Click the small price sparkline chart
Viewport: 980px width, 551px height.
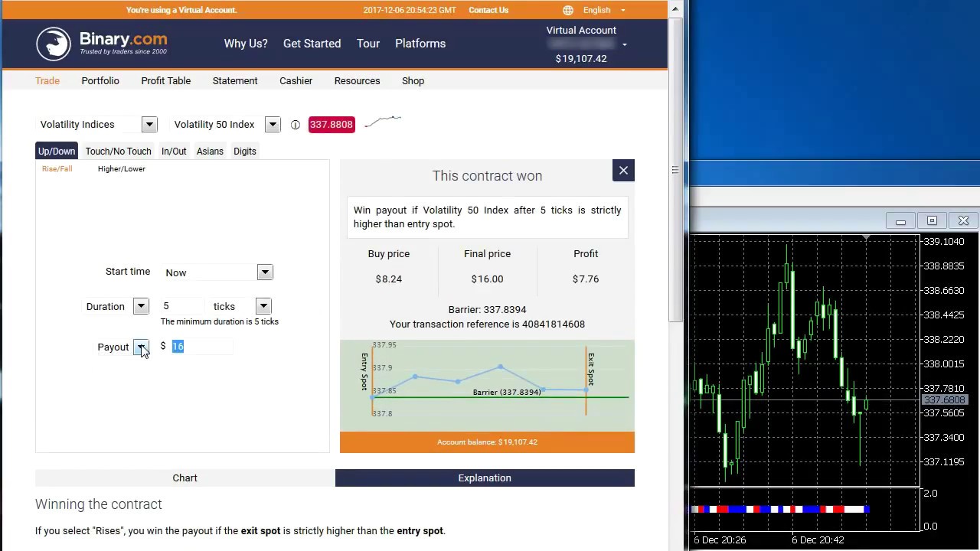click(x=383, y=122)
